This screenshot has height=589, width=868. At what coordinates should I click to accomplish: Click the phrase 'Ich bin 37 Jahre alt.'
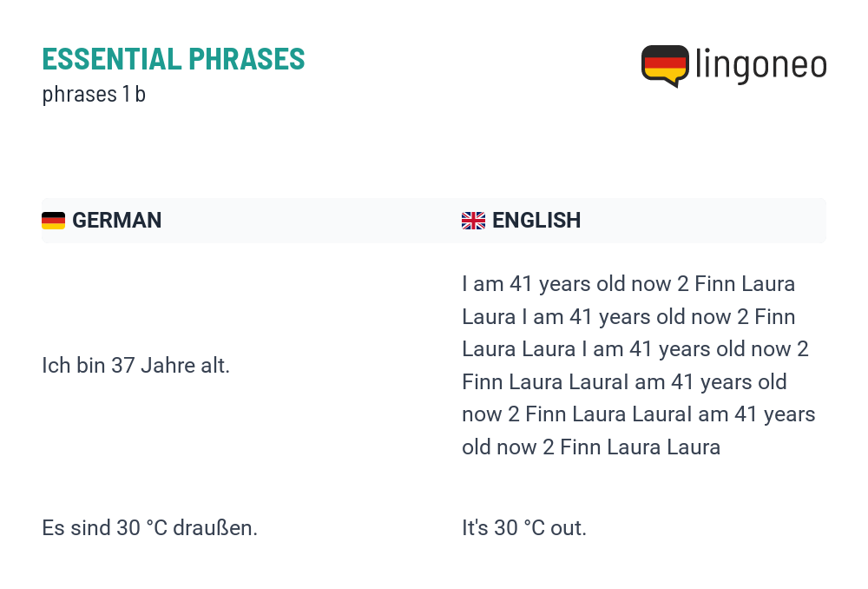[135, 366]
